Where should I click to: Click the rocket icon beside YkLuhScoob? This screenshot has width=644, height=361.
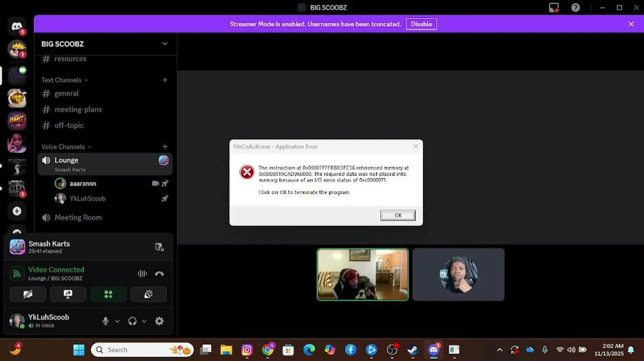pyautogui.click(x=165, y=199)
